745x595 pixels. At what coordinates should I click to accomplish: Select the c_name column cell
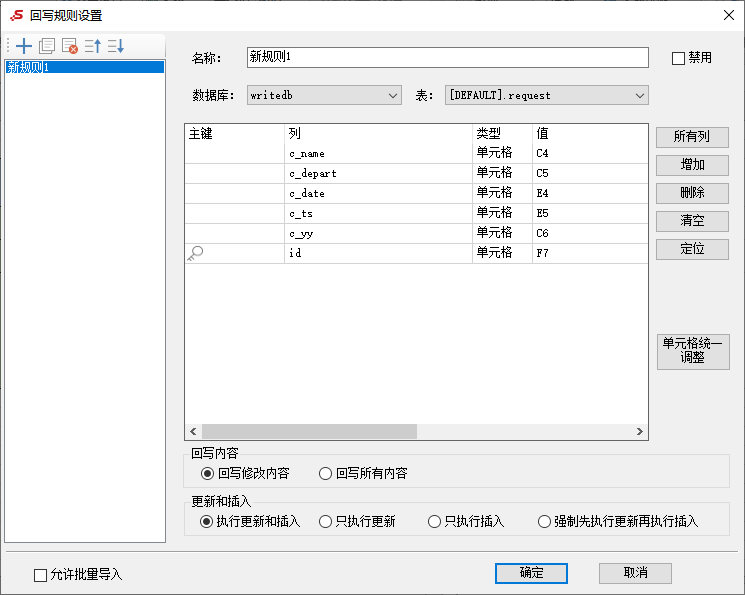click(379, 154)
